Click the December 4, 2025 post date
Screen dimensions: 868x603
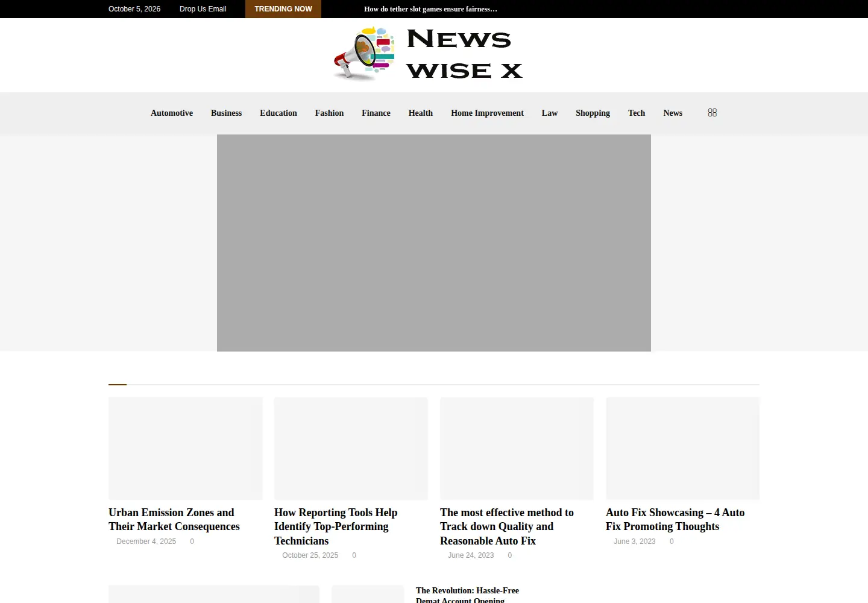pos(146,541)
